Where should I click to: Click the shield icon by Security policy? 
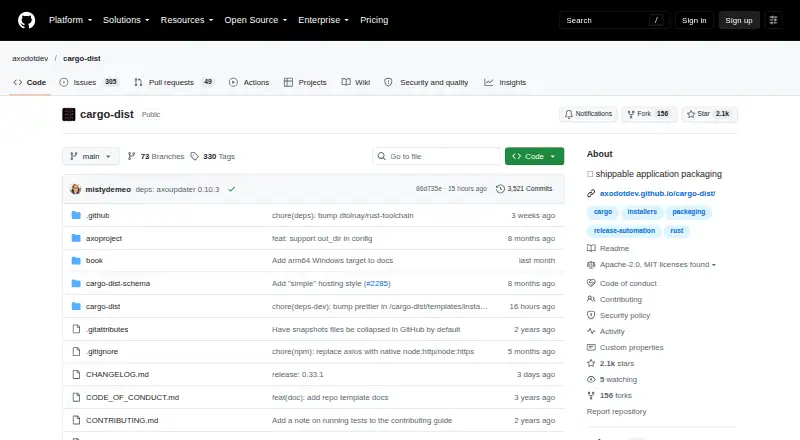pyautogui.click(x=591, y=315)
